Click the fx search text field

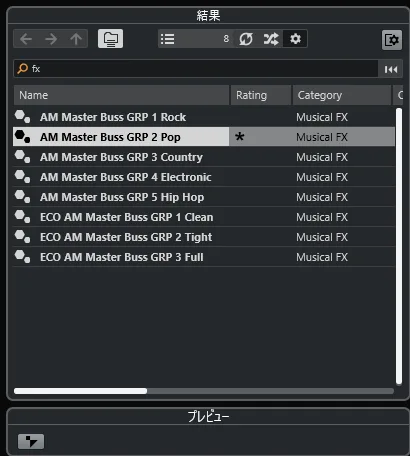196,69
